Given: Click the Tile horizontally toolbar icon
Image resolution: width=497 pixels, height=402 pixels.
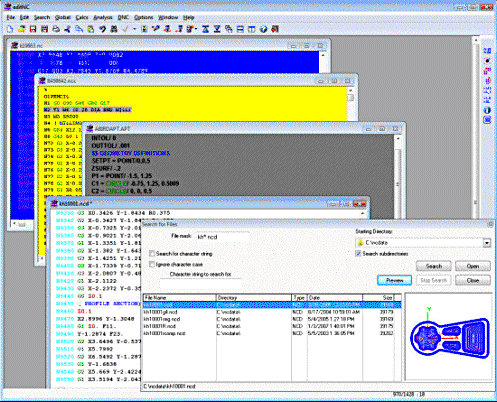Looking at the screenshot, I should click(x=240, y=29).
